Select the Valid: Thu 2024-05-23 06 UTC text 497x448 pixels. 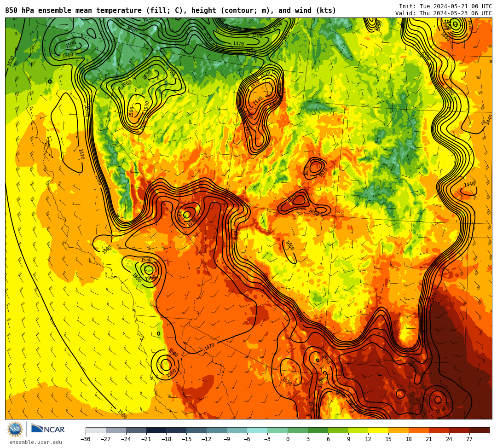pyautogui.click(x=444, y=13)
